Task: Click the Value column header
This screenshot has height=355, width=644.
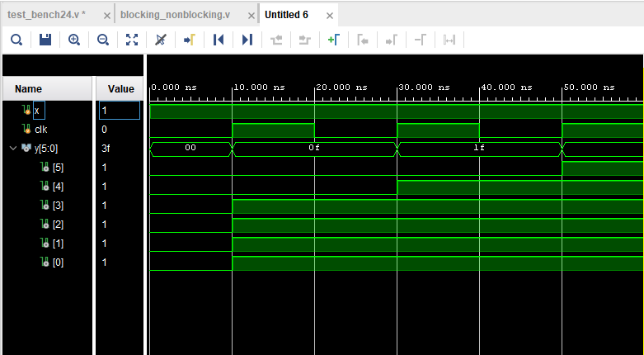Action: [x=120, y=89]
